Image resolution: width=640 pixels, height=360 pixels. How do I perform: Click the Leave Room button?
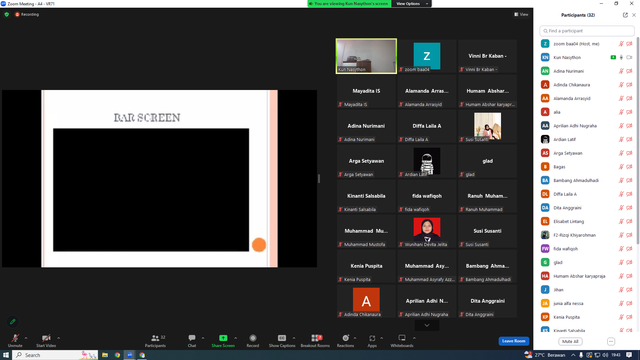[x=513, y=341]
